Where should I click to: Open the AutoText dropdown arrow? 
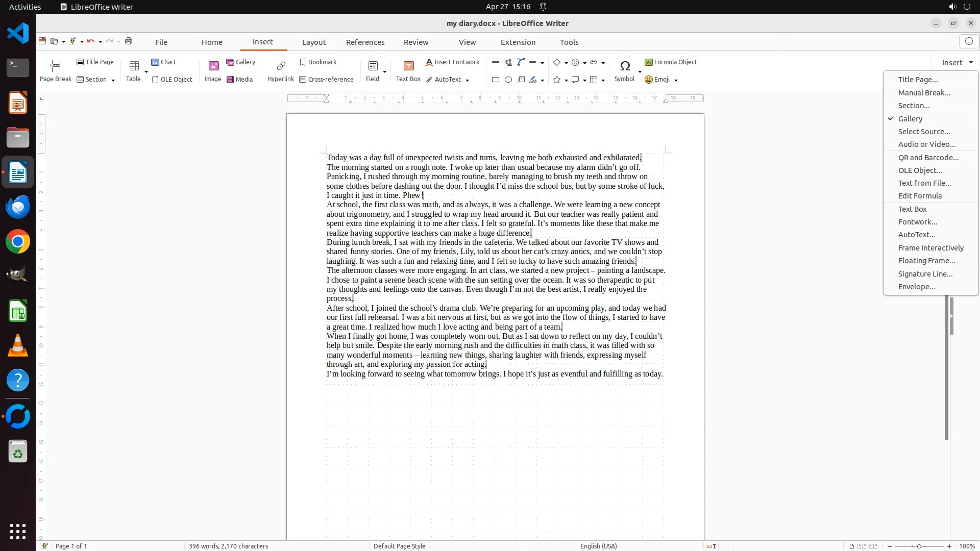pos(468,80)
